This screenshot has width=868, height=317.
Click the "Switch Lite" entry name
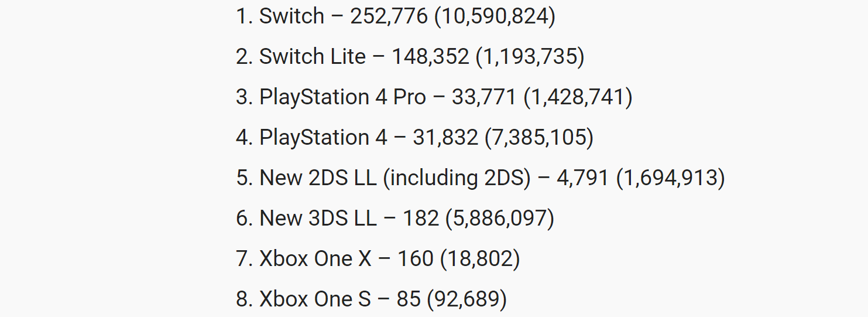click(313, 56)
